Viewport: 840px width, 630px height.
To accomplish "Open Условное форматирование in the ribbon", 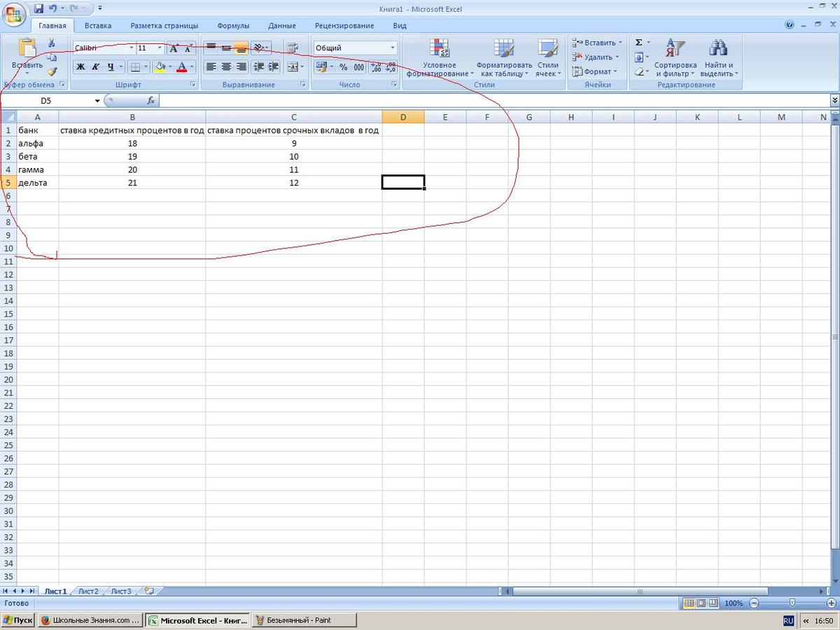I will 440,59.
